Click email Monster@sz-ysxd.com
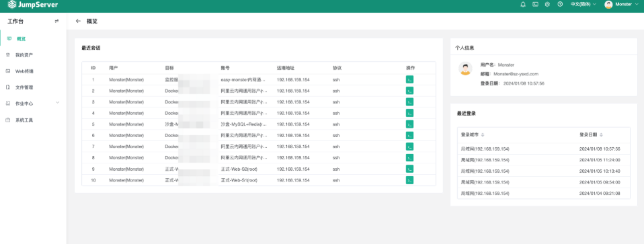Image resolution: width=644 pixels, height=244 pixels. (x=516, y=74)
